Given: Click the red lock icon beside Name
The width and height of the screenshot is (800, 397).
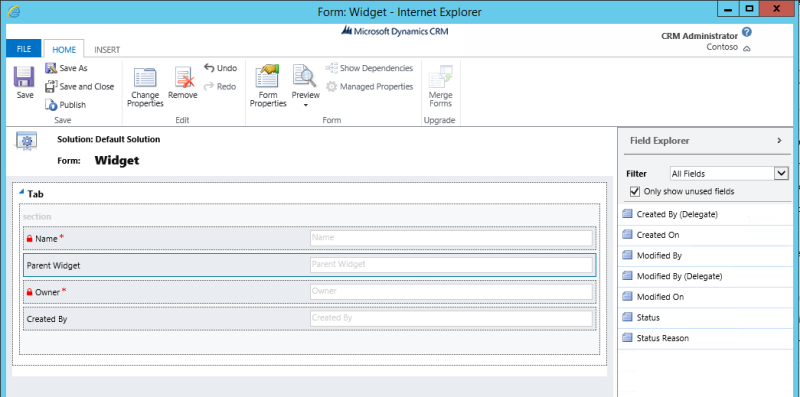Looking at the screenshot, I should pyautogui.click(x=30, y=238).
